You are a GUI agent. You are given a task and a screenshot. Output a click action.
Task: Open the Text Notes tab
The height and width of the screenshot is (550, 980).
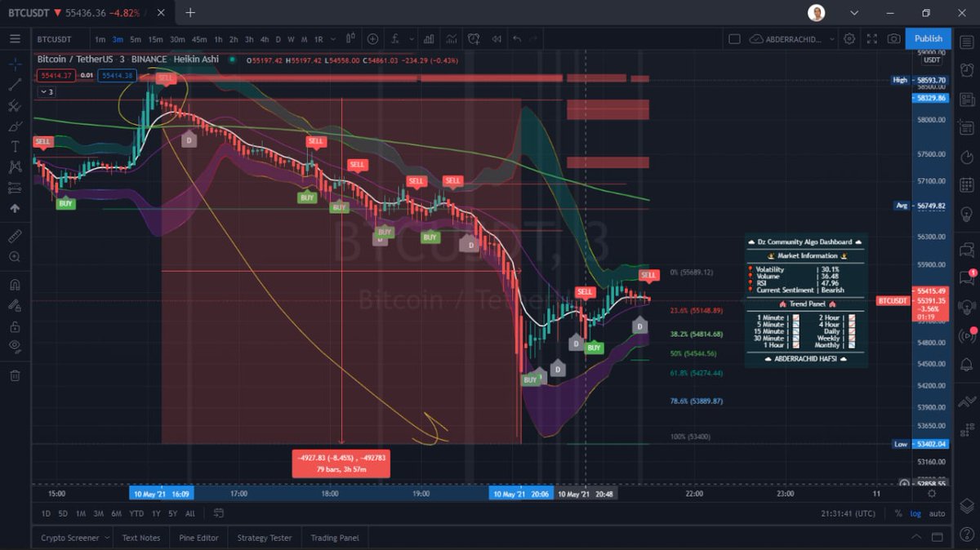point(141,538)
